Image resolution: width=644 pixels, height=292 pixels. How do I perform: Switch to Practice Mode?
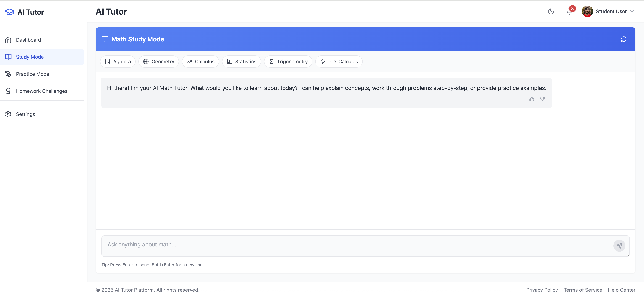point(33,74)
